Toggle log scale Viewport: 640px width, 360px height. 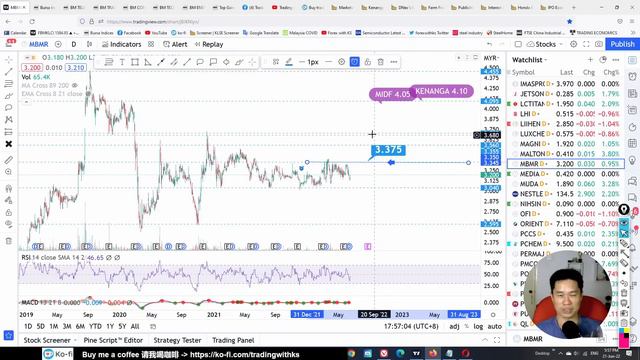pyautogui.click(x=478, y=327)
